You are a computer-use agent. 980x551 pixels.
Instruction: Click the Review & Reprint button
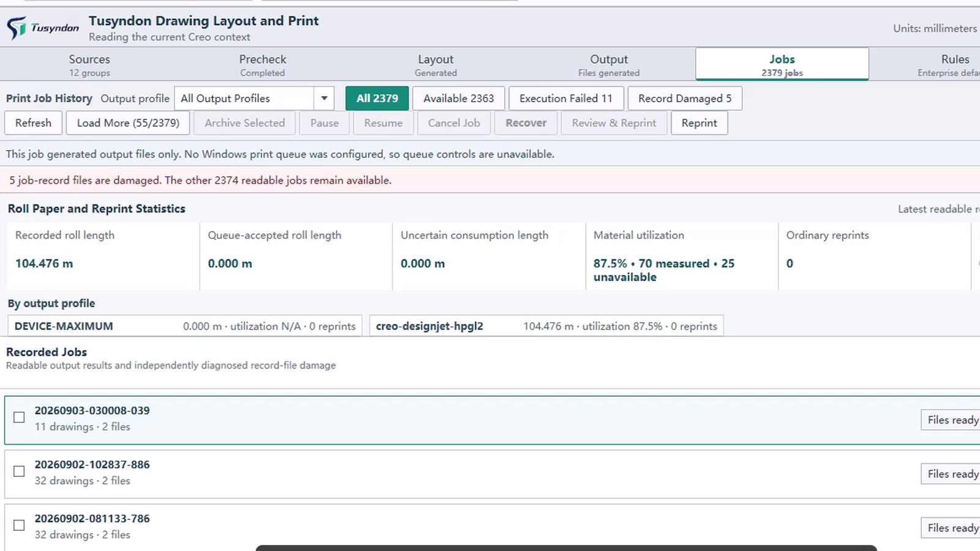[x=614, y=122]
